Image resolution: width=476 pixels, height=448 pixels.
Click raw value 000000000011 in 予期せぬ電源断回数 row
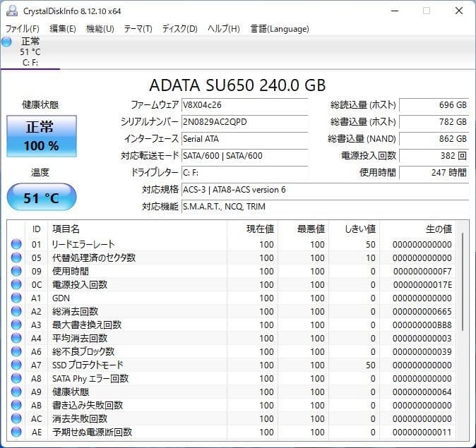point(422,432)
